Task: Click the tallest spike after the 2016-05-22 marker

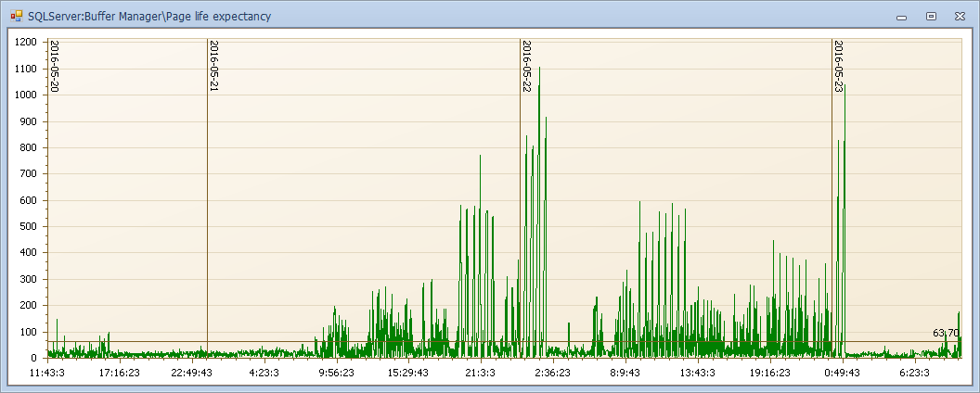Action: [x=539, y=212]
